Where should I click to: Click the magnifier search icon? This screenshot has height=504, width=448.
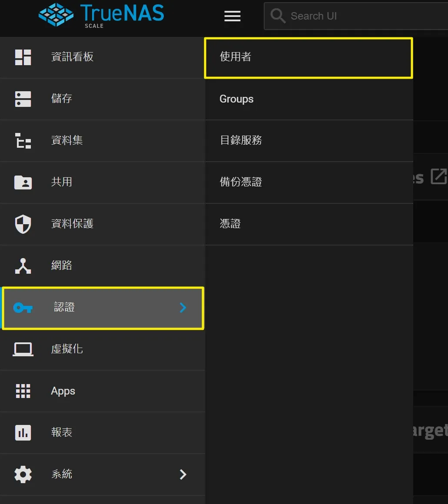(x=278, y=16)
